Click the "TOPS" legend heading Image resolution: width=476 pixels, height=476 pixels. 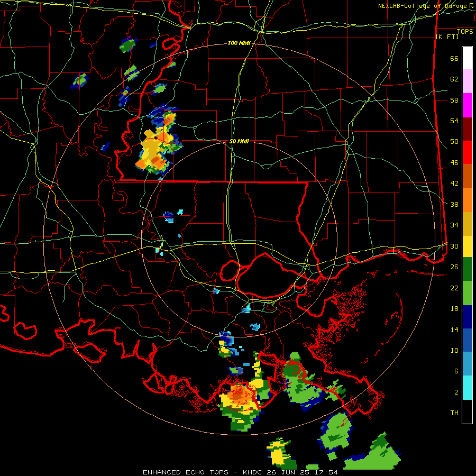point(465,32)
